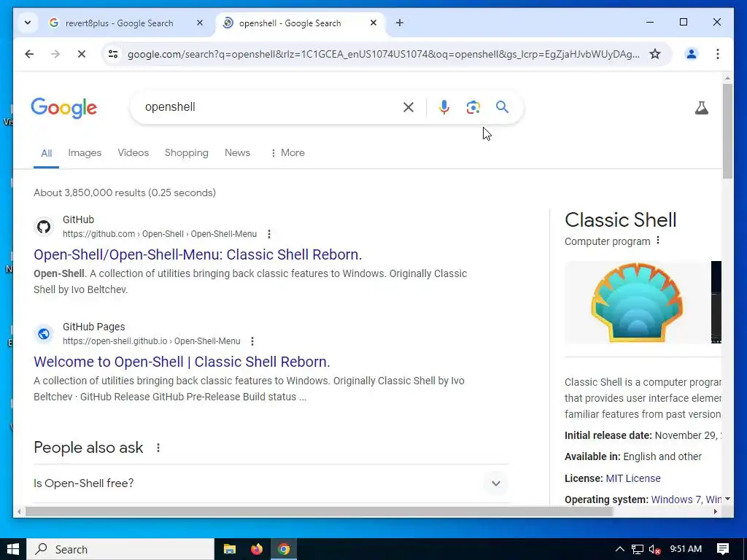Switch to Shopping results
Viewport: 747px width, 560px height.
click(x=186, y=153)
